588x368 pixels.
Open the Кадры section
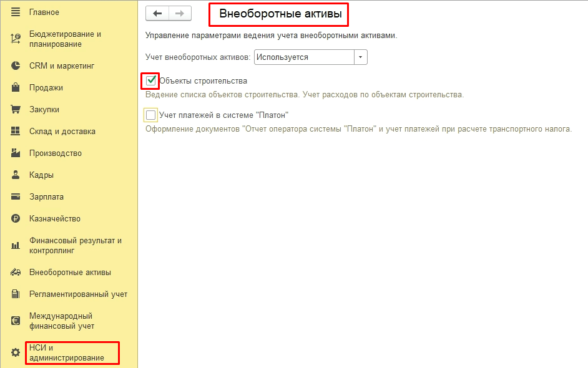[x=41, y=175]
